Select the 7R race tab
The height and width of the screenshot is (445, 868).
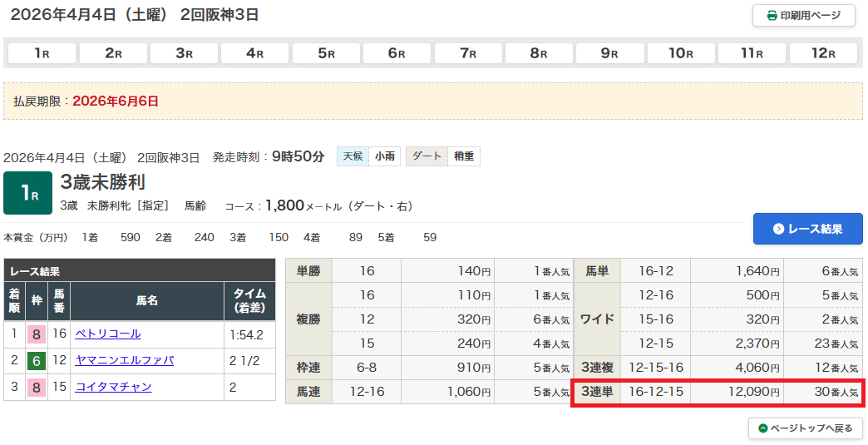[x=468, y=53]
